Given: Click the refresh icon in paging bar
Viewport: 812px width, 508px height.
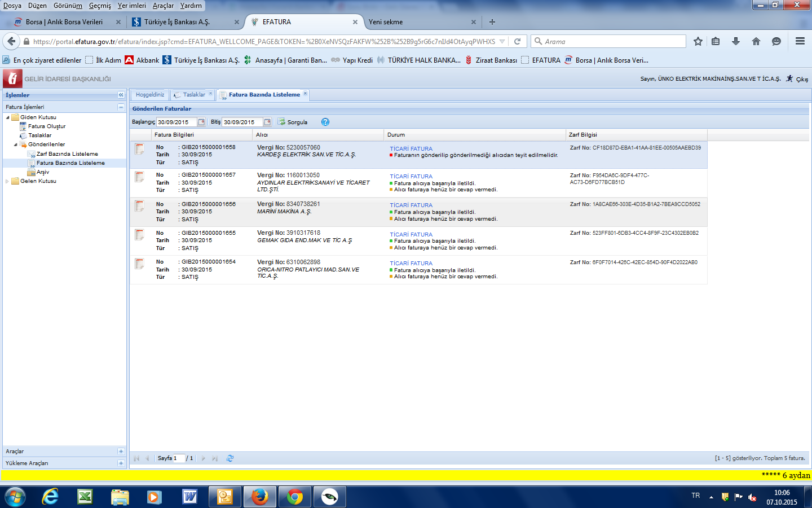Looking at the screenshot, I should [x=230, y=458].
